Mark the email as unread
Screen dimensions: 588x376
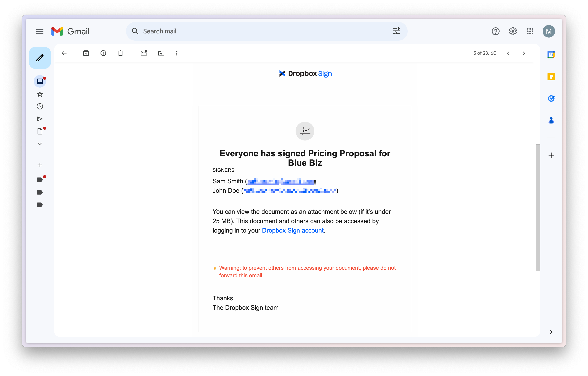tap(144, 53)
